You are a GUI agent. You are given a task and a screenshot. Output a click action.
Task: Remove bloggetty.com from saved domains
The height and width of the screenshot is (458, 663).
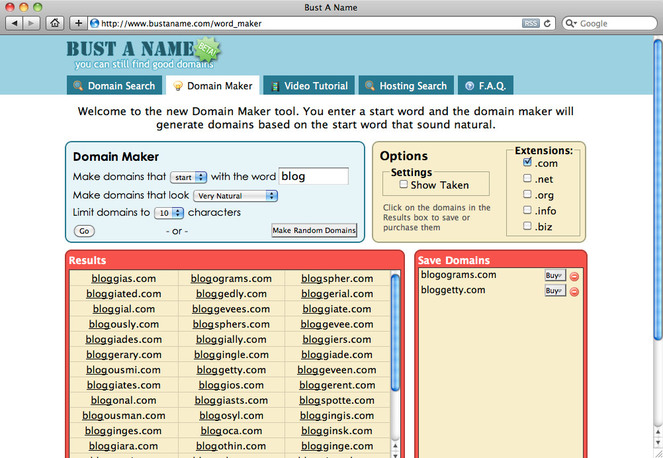[574, 292]
